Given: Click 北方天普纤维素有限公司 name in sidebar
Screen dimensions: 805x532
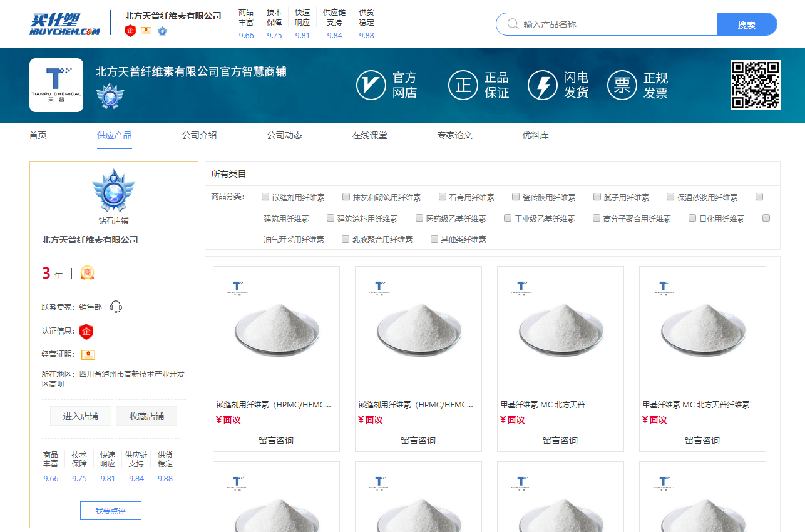Looking at the screenshot, I should 90,240.
